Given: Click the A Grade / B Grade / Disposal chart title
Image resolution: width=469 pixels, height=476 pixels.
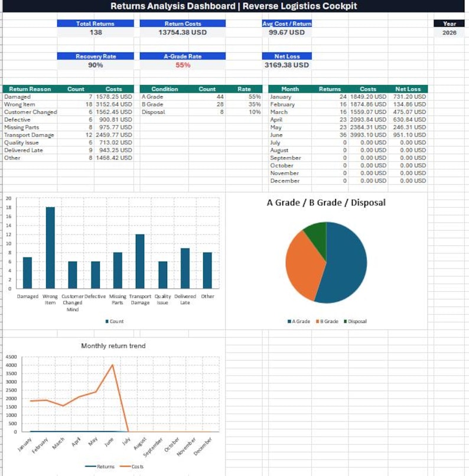Looking at the screenshot, I should click(326, 203).
